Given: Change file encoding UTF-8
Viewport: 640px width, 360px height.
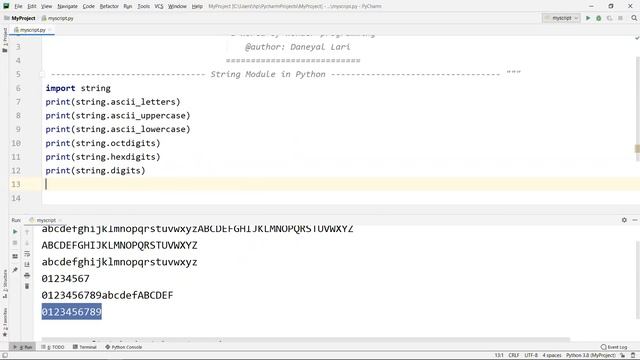Looking at the screenshot, I should tap(531, 355).
